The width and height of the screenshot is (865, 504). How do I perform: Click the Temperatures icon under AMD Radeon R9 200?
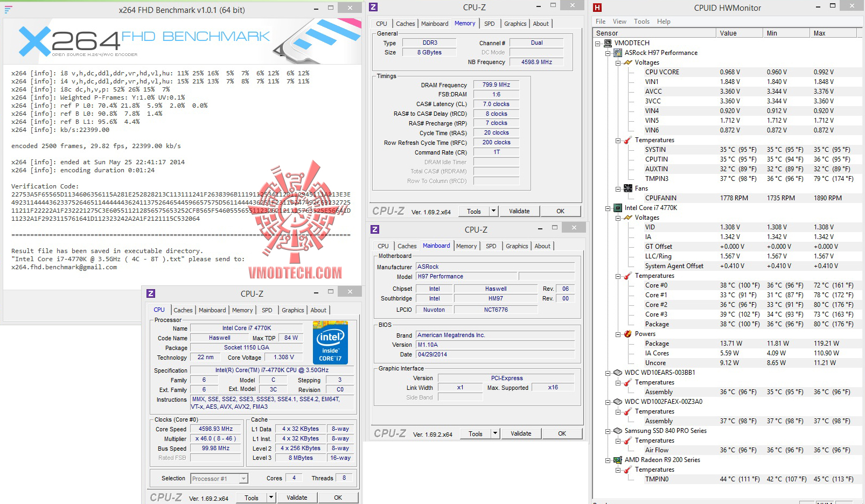[x=627, y=470]
